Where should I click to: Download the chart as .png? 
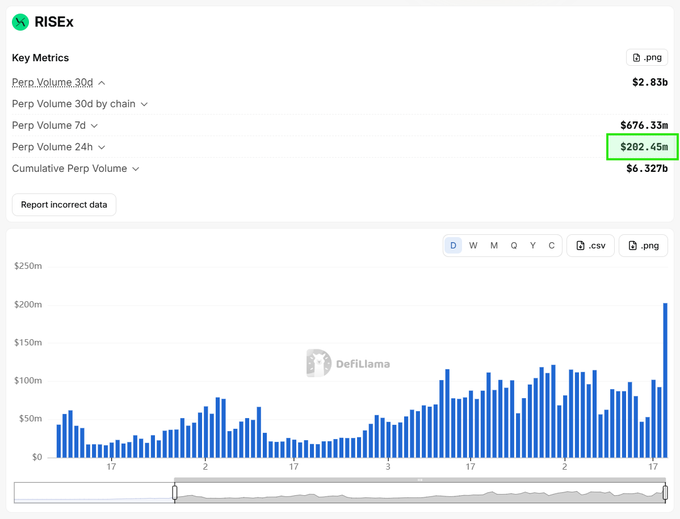pos(644,246)
